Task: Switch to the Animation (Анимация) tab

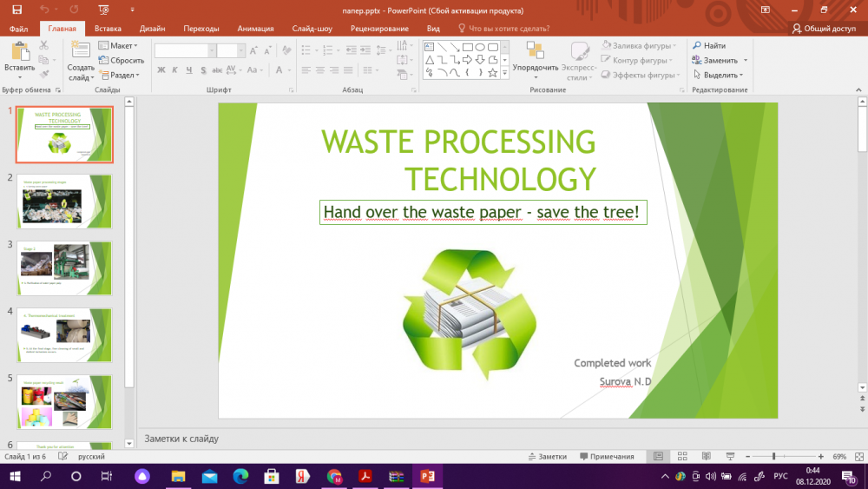Action: pos(255,29)
